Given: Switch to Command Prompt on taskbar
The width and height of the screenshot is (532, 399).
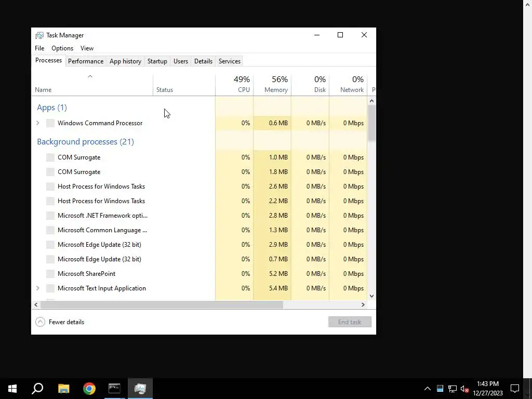Looking at the screenshot, I should (114, 389).
